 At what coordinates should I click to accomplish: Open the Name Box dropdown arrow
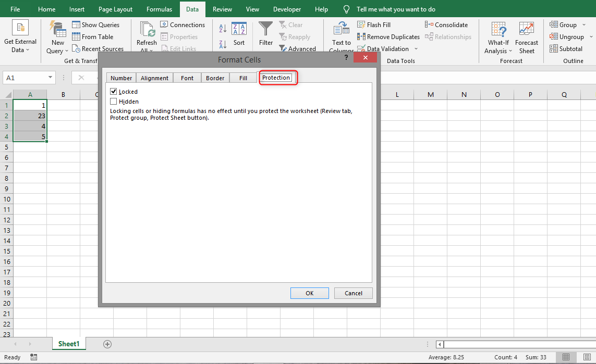click(51, 77)
